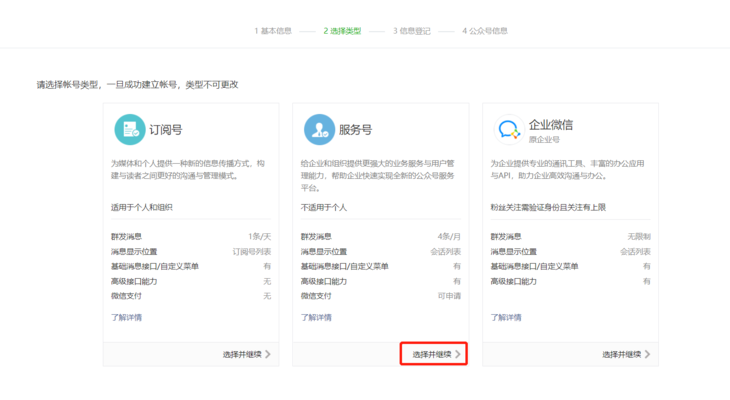Select step 4 公众号信息
The image size is (730, 400).
485,31
